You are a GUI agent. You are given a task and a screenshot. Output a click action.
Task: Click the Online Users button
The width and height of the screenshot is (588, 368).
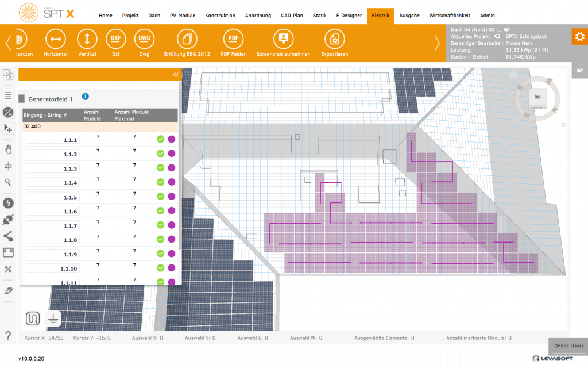(x=568, y=346)
